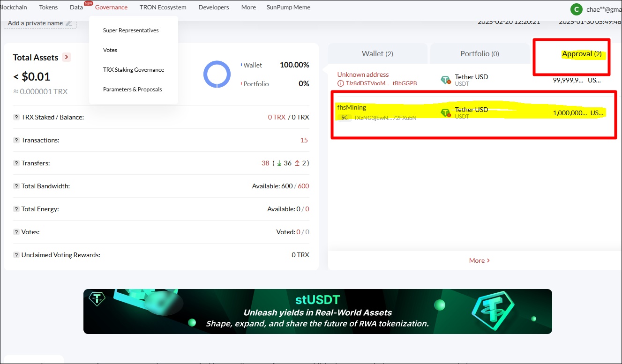Click the ≈ 0.000001 TRX text
This screenshot has width=622, height=364.
[x=40, y=91]
